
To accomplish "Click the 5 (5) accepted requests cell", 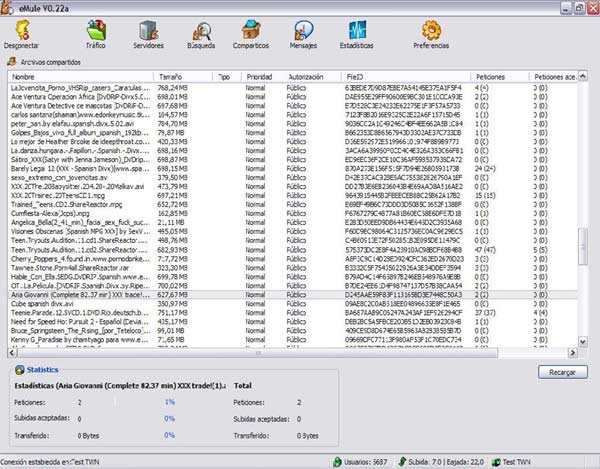I will point(540,250).
